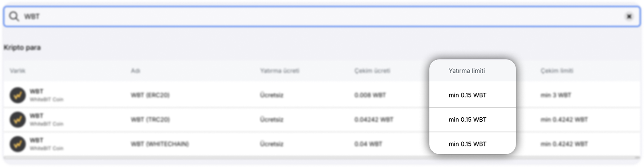
Task: Click the 0.04242 WBT withdrawal fee
Action: tap(374, 120)
